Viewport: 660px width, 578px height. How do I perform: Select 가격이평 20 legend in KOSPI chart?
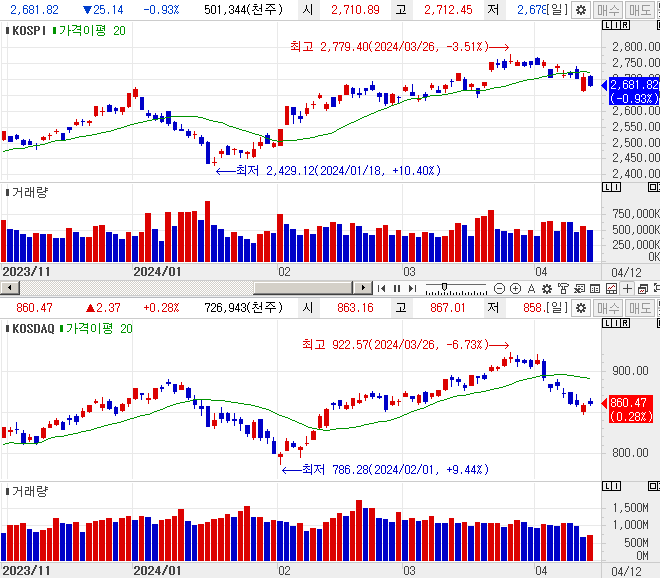[x=89, y=31]
